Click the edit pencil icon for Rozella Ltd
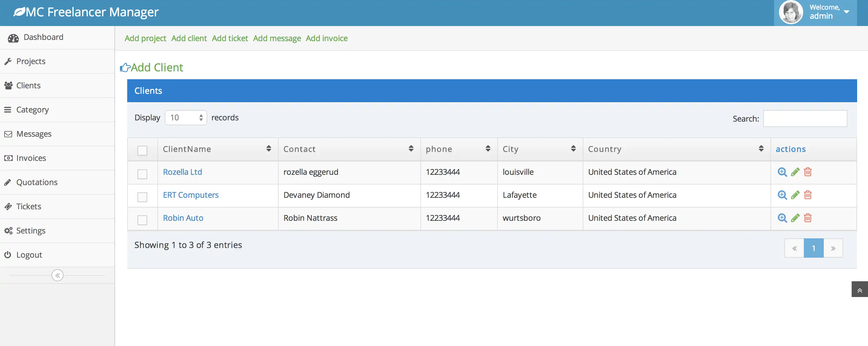868x346 pixels. click(795, 172)
